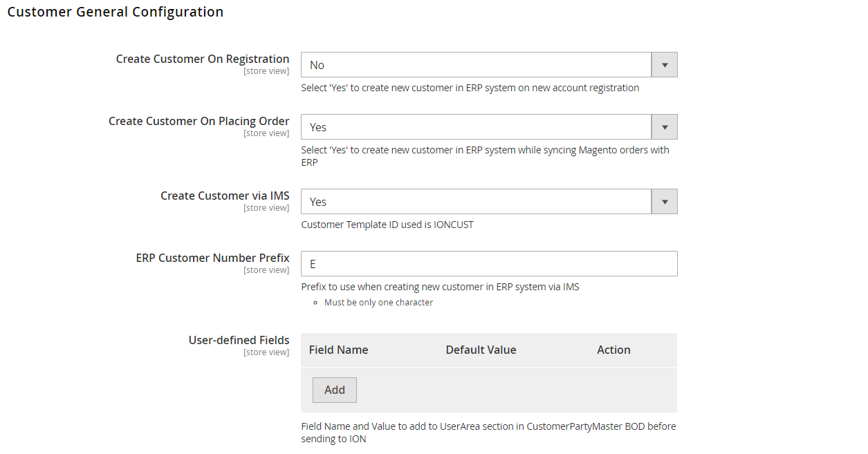
Task: Expand the Create Customer via IMS dropdown
Action: coord(488,202)
